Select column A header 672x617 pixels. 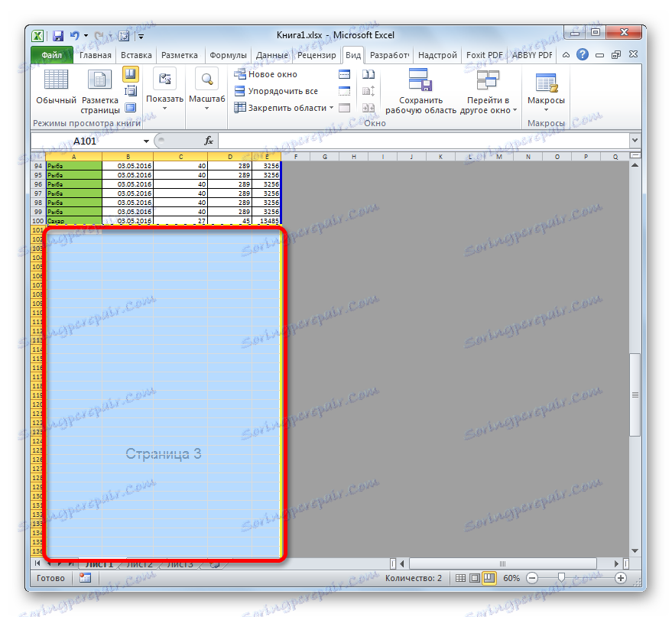73,157
